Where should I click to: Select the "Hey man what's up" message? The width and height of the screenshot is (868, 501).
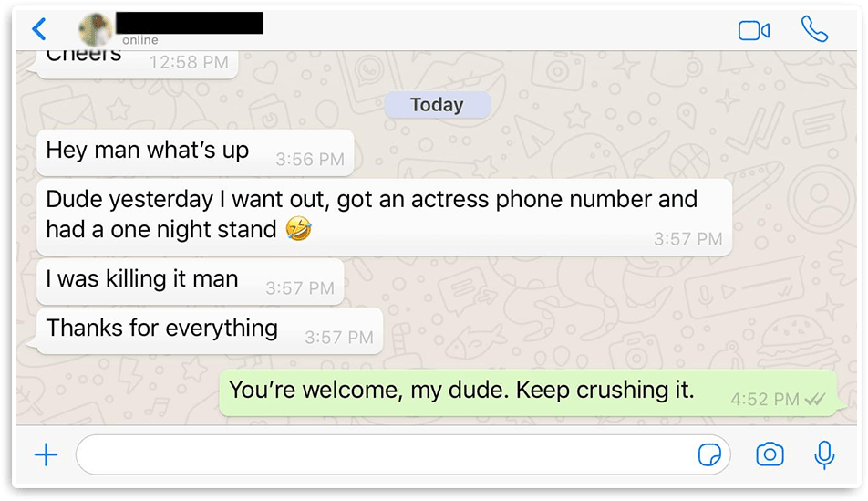[195, 152]
